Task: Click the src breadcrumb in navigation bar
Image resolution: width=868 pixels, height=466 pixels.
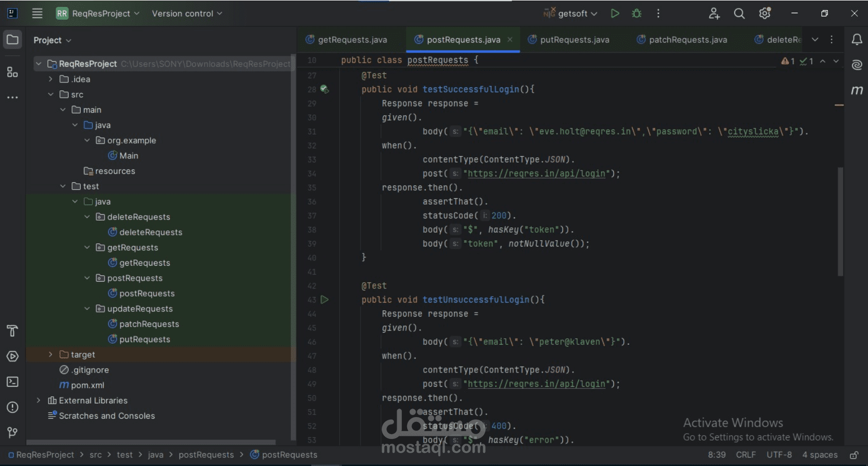Action: coord(96,455)
